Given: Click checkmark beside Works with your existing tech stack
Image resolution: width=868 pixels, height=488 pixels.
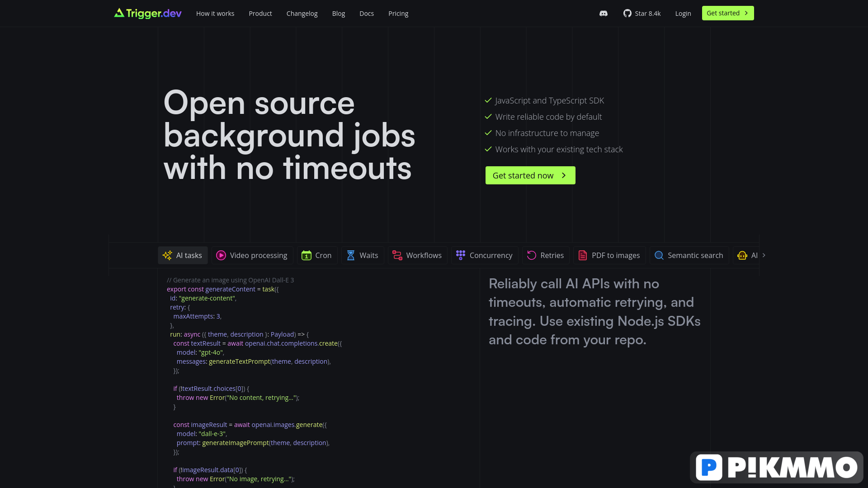Looking at the screenshot, I should click(488, 149).
